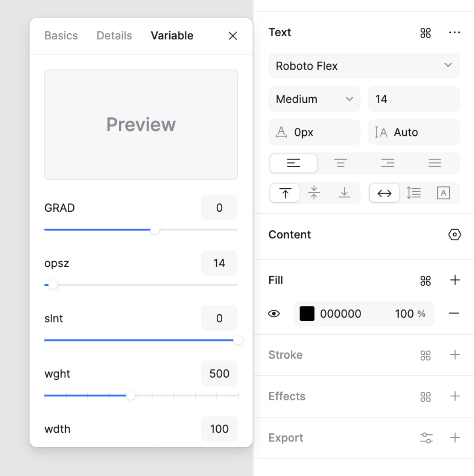
Task: Click the Export section heading
Action: [286, 437]
